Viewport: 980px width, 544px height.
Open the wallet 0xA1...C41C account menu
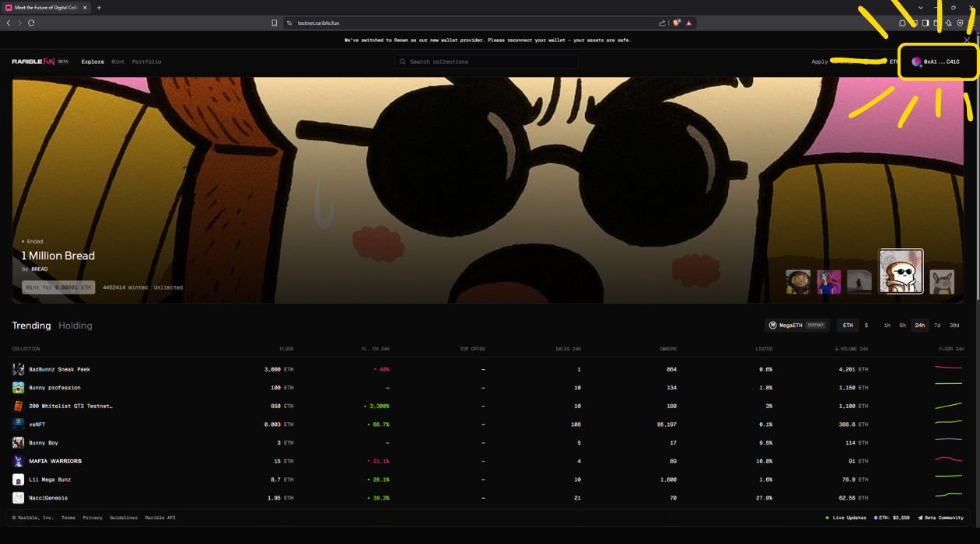point(937,61)
